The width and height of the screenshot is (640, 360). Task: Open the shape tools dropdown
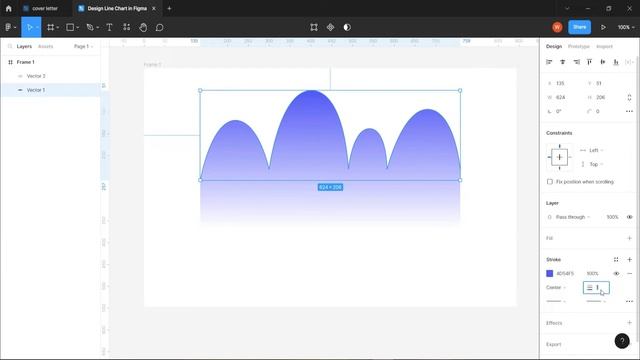[78, 28]
